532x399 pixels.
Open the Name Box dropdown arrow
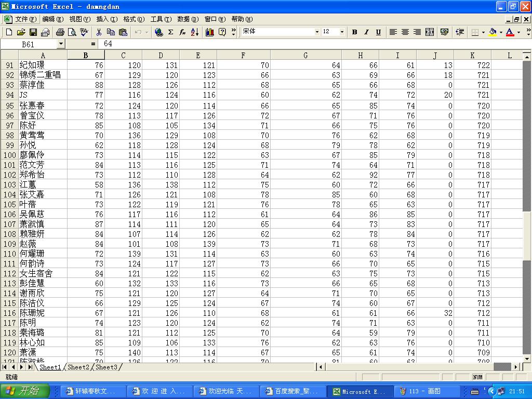(61, 44)
